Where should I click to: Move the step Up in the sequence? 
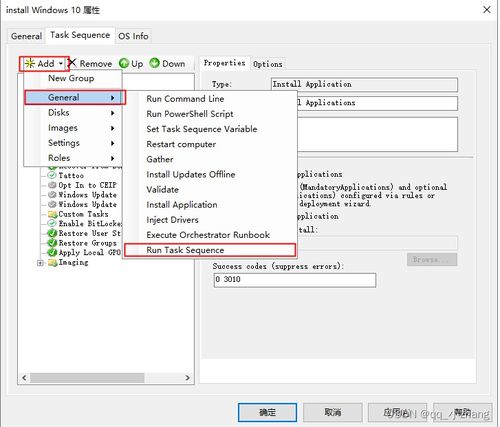(x=131, y=63)
